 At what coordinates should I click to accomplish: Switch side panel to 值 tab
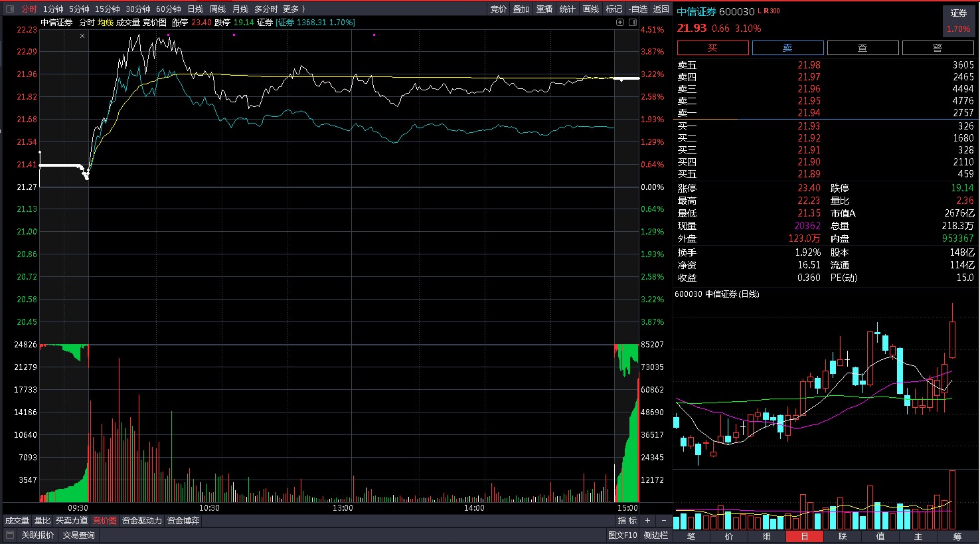point(880,536)
